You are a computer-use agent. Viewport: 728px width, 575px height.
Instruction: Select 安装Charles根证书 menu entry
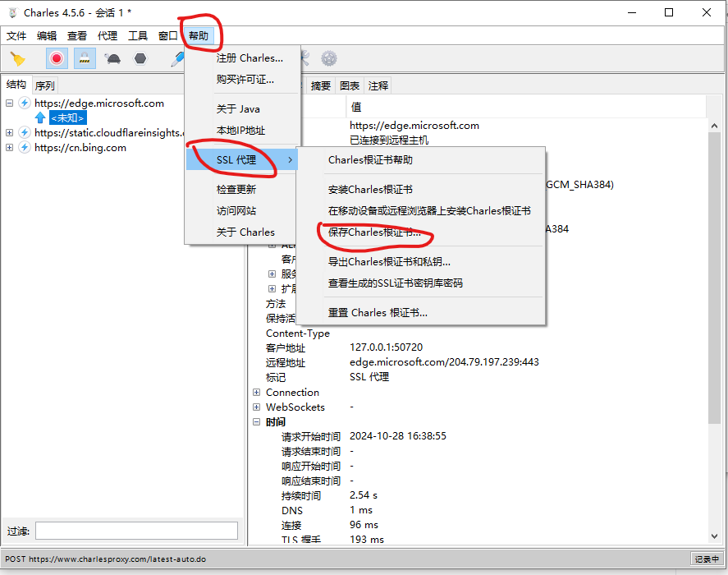(x=369, y=190)
